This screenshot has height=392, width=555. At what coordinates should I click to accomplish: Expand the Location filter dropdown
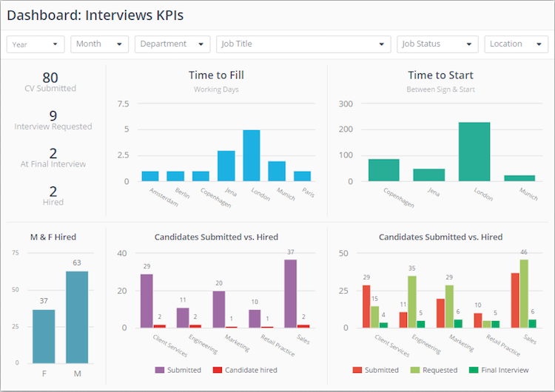tap(516, 44)
